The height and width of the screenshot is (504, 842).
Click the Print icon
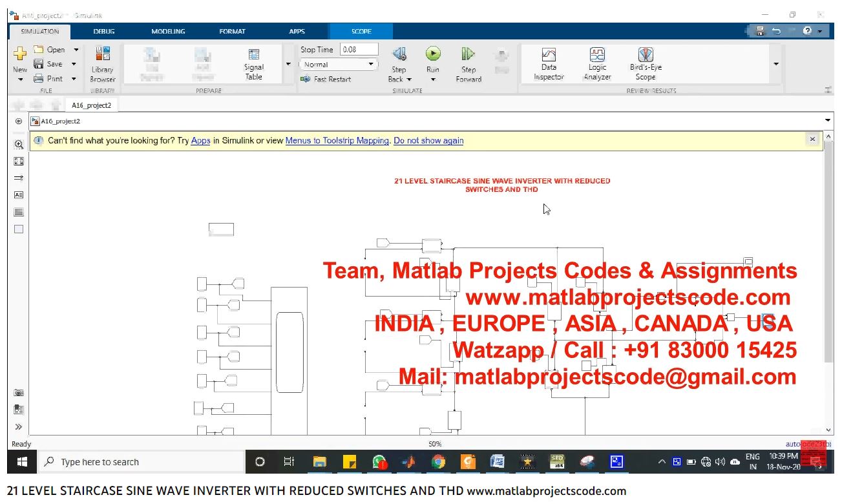coord(38,79)
